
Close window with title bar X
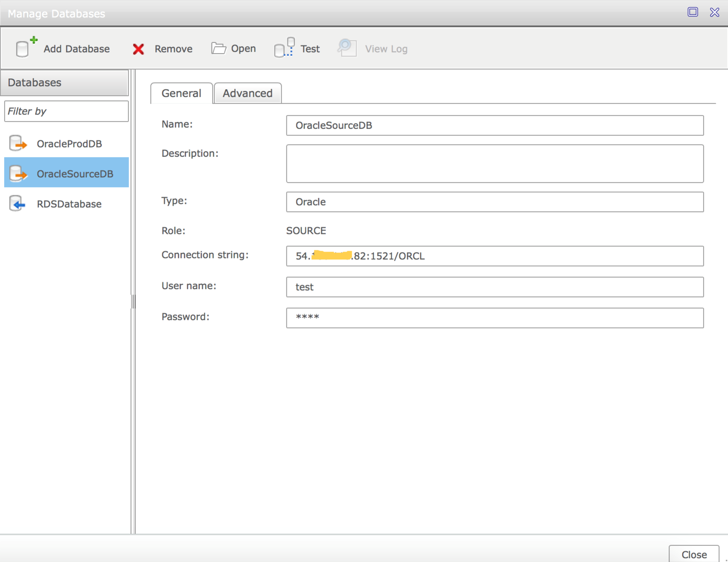click(714, 12)
